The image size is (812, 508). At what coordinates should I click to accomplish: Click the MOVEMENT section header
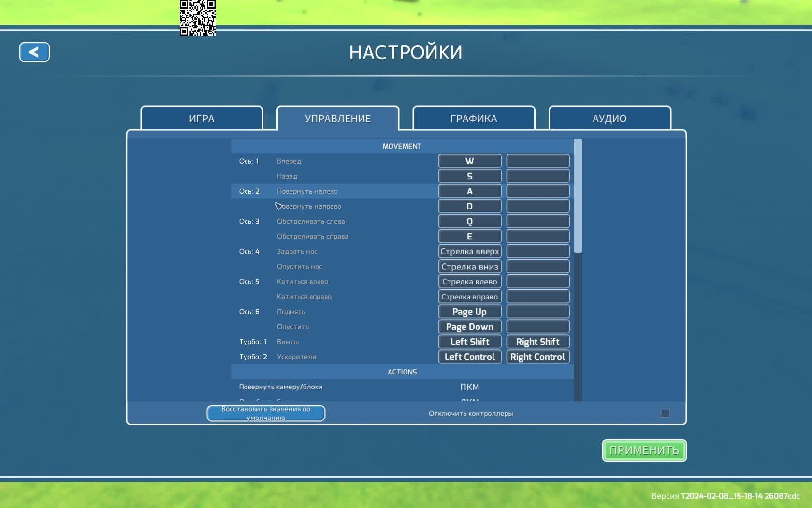click(402, 146)
